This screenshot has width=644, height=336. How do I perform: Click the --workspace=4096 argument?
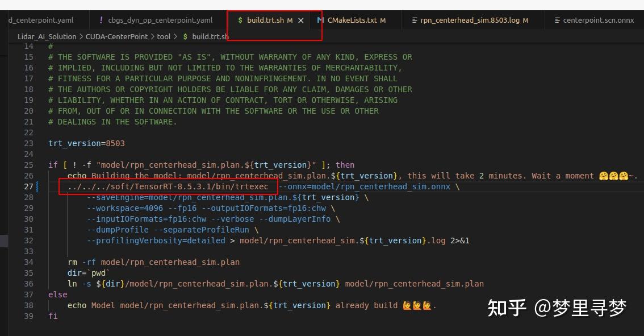point(125,208)
